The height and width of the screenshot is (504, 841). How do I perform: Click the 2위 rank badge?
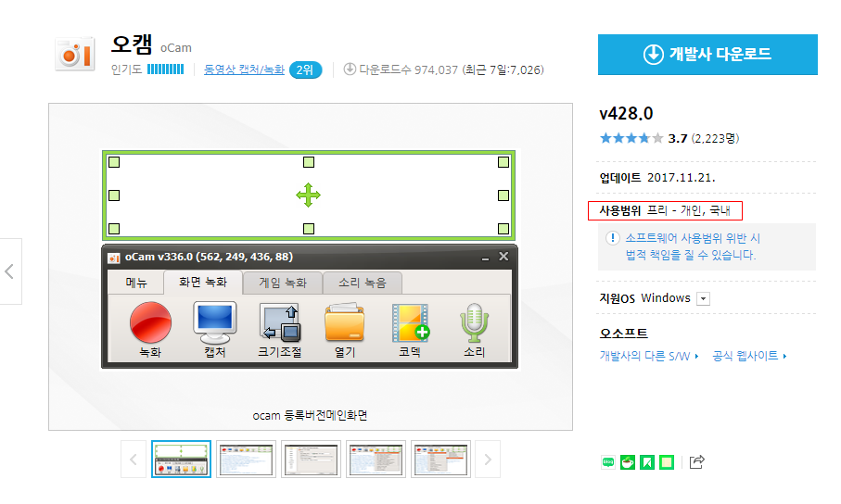pyautogui.click(x=305, y=69)
